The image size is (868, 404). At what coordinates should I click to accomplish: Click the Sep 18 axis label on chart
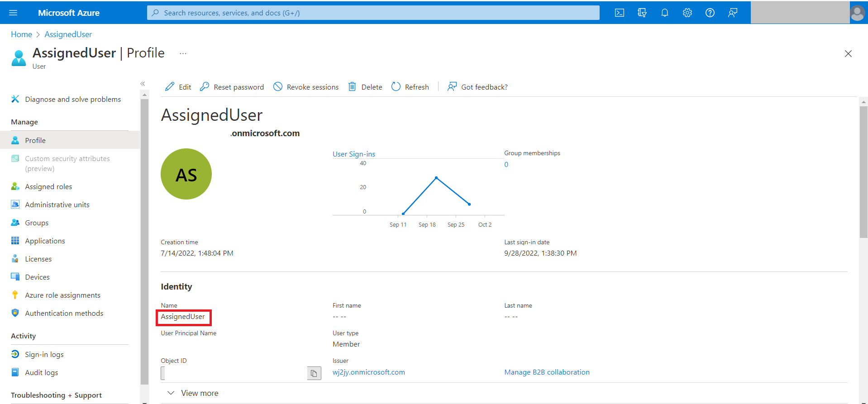coord(427,224)
